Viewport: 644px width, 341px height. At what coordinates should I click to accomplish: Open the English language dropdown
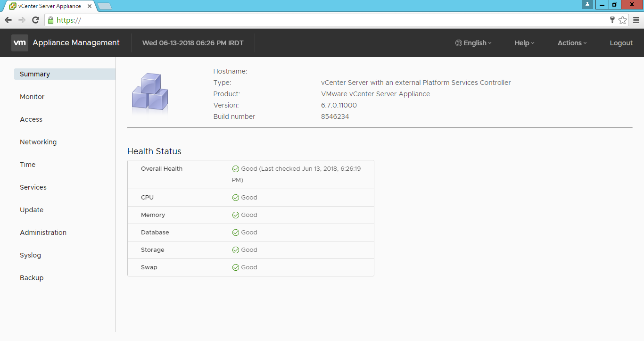pos(474,42)
